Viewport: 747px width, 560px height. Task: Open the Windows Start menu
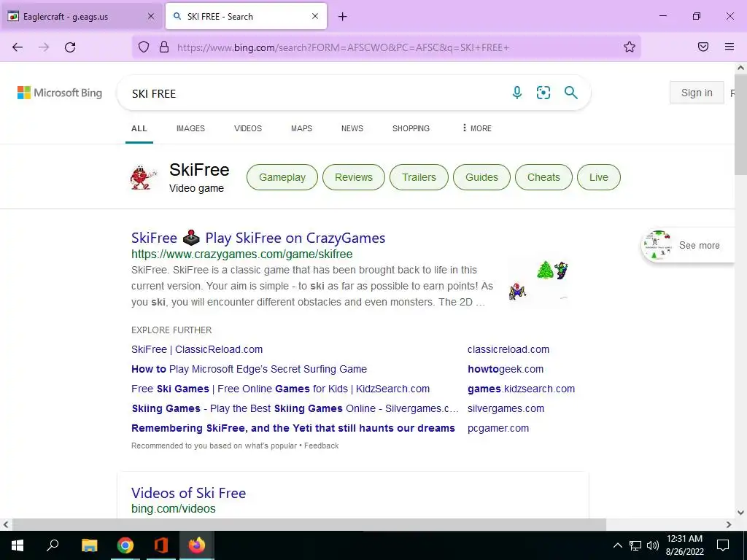(x=18, y=545)
